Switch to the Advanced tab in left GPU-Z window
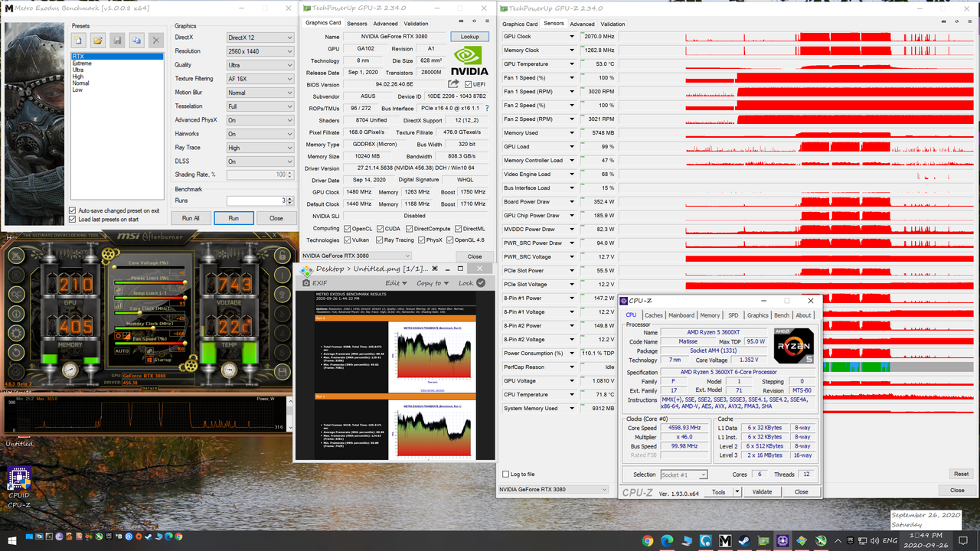The image size is (980, 551). pyautogui.click(x=385, y=24)
